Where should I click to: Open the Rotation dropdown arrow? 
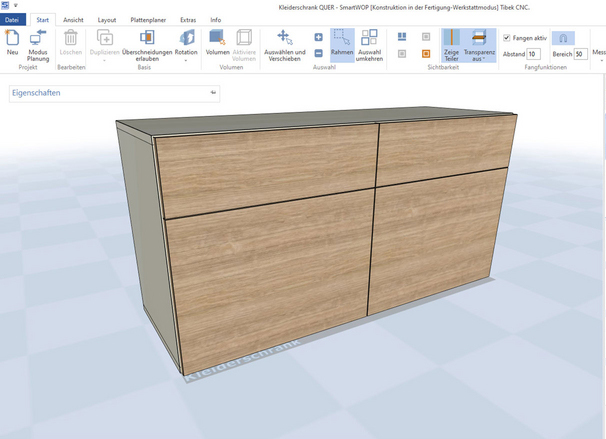[x=186, y=60]
